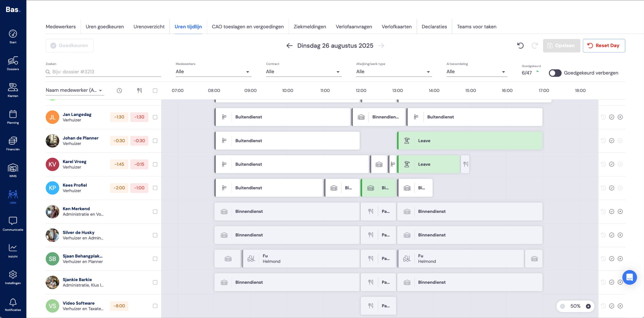Screen dimensions: 644x318
Task: Expand the Afwijking/werk type dropdown
Action: [394, 72]
